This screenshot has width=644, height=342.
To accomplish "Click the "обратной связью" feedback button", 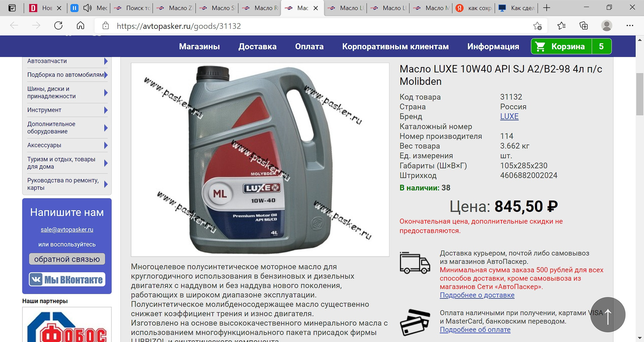I will (67, 259).
